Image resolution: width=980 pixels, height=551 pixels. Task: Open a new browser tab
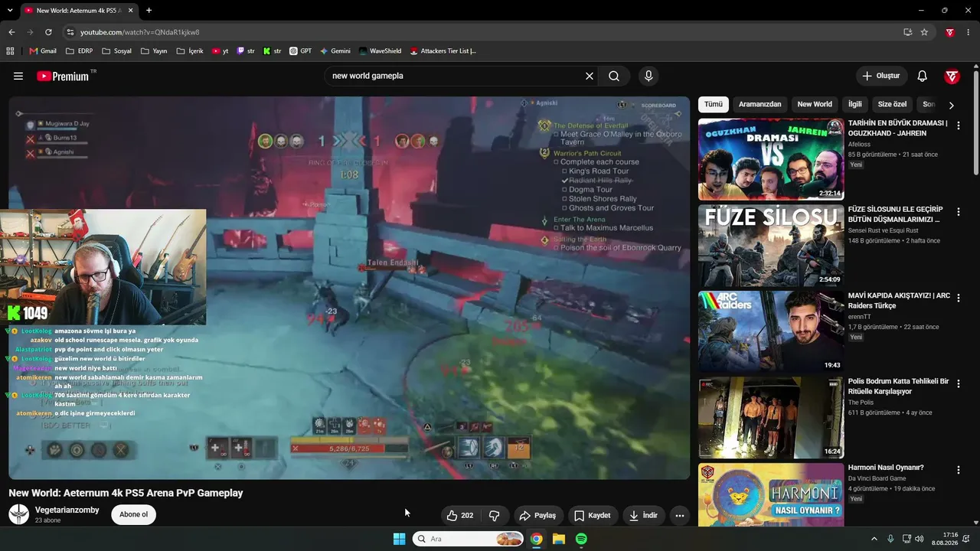(x=149, y=10)
